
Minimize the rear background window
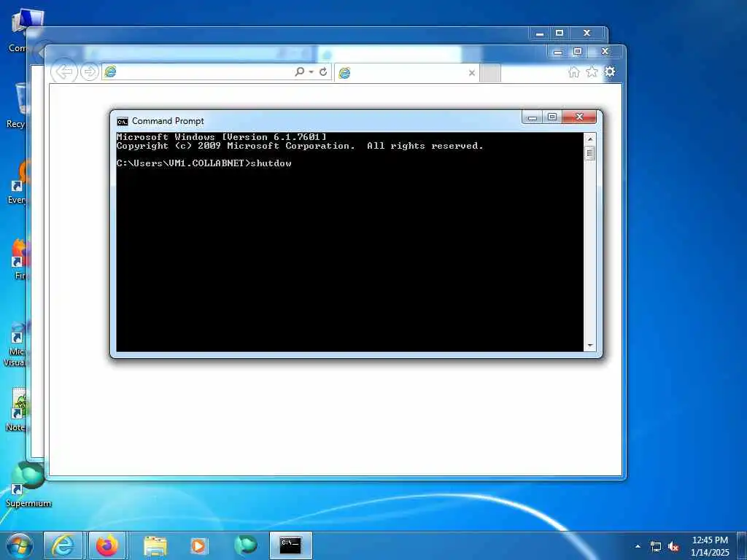click(x=540, y=34)
